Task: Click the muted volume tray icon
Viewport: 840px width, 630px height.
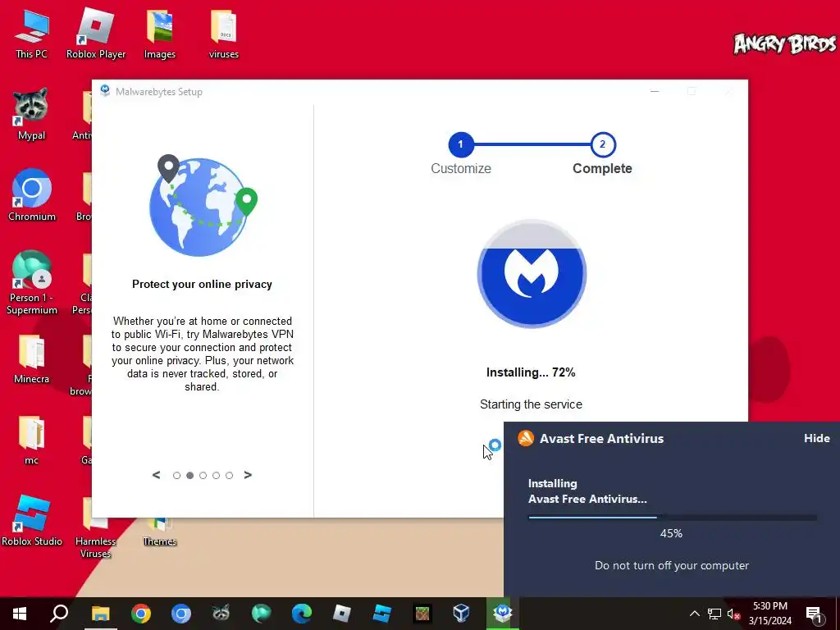Action: pyautogui.click(x=733, y=614)
